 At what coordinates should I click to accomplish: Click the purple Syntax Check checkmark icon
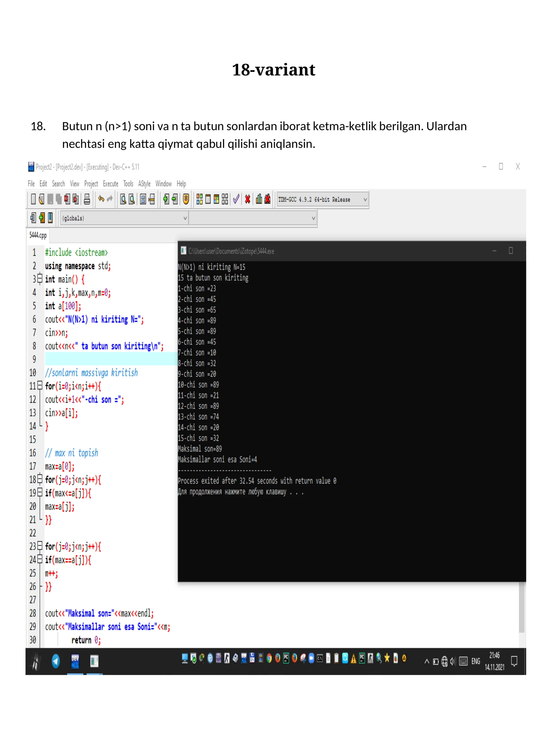[236, 200]
